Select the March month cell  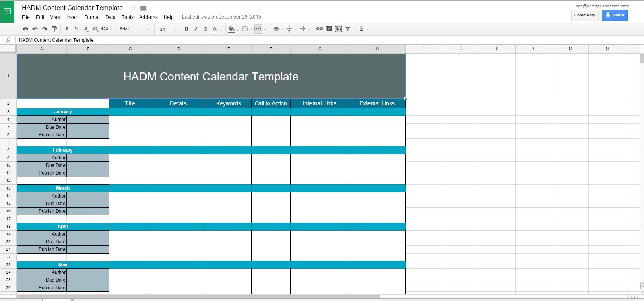click(63, 188)
